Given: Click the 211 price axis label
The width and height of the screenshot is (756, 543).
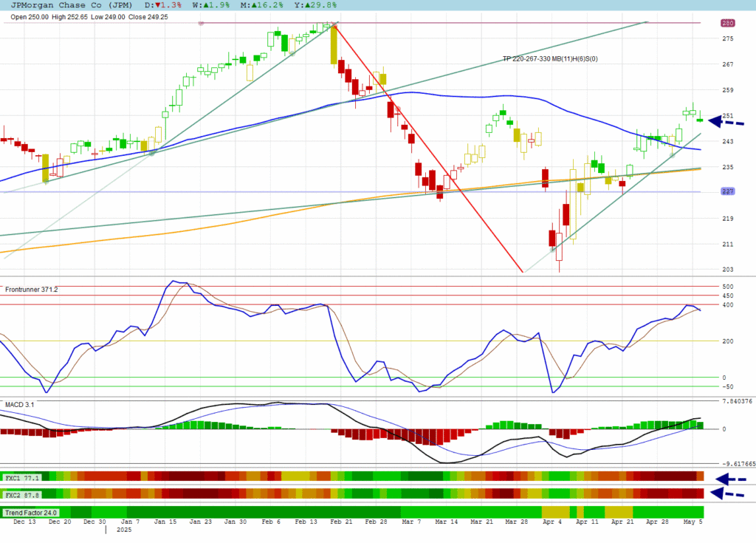Looking at the screenshot, I should [x=727, y=245].
